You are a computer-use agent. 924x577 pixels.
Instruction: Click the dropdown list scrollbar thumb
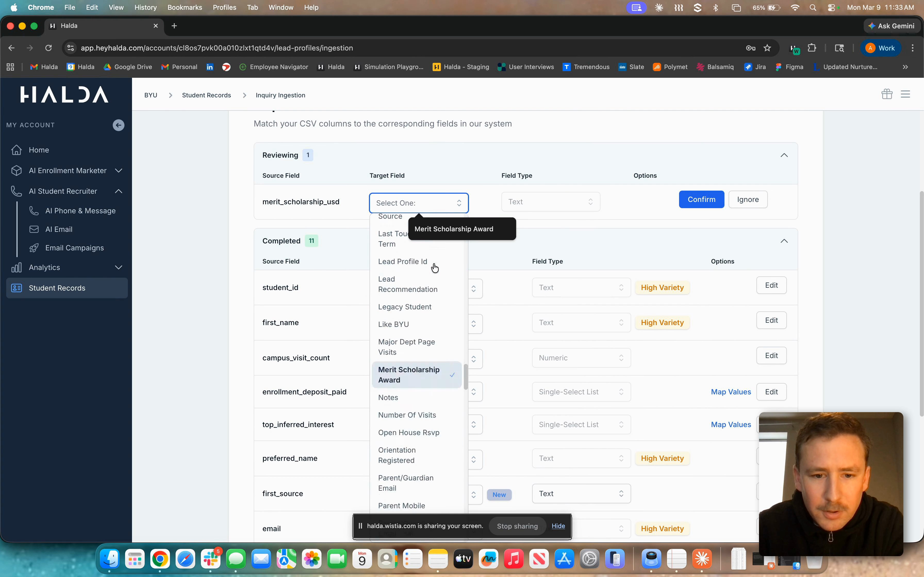coord(465,377)
